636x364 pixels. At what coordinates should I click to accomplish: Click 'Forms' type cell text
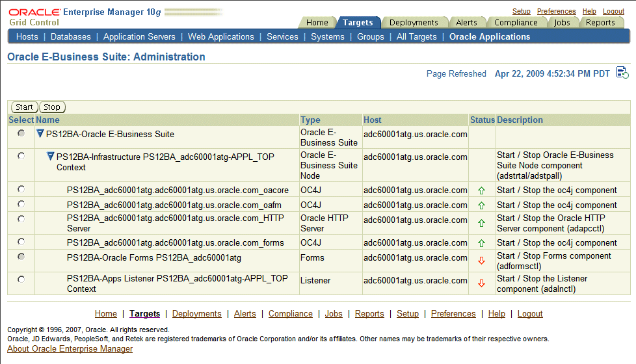(x=312, y=258)
